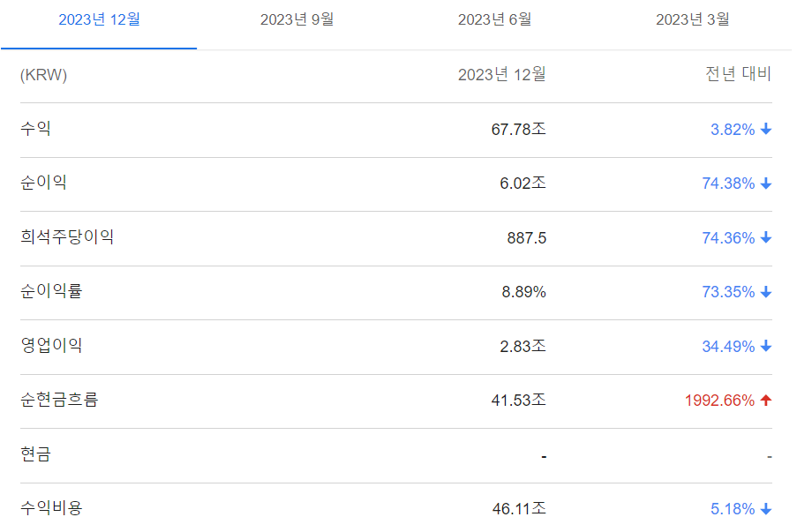Click the 34.49% change value

[x=728, y=347]
